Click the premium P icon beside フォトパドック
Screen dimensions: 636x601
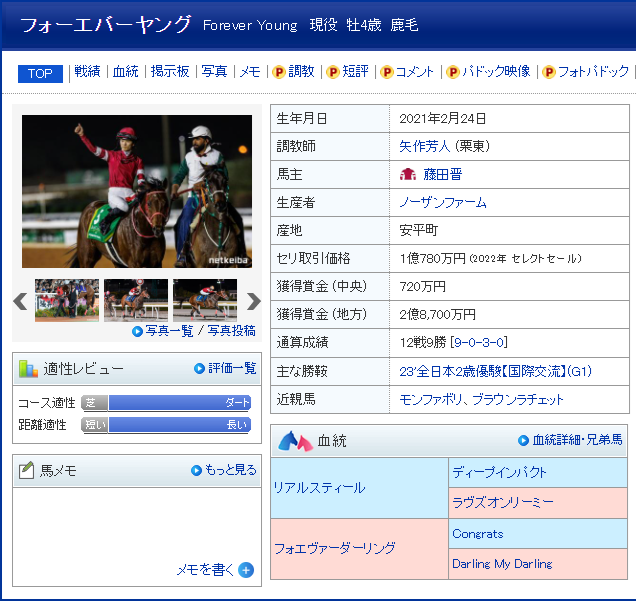pos(548,72)
